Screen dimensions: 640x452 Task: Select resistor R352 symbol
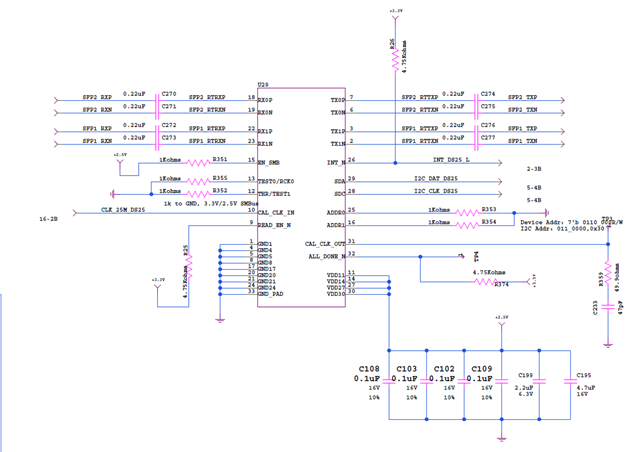[x=198, y=194]
